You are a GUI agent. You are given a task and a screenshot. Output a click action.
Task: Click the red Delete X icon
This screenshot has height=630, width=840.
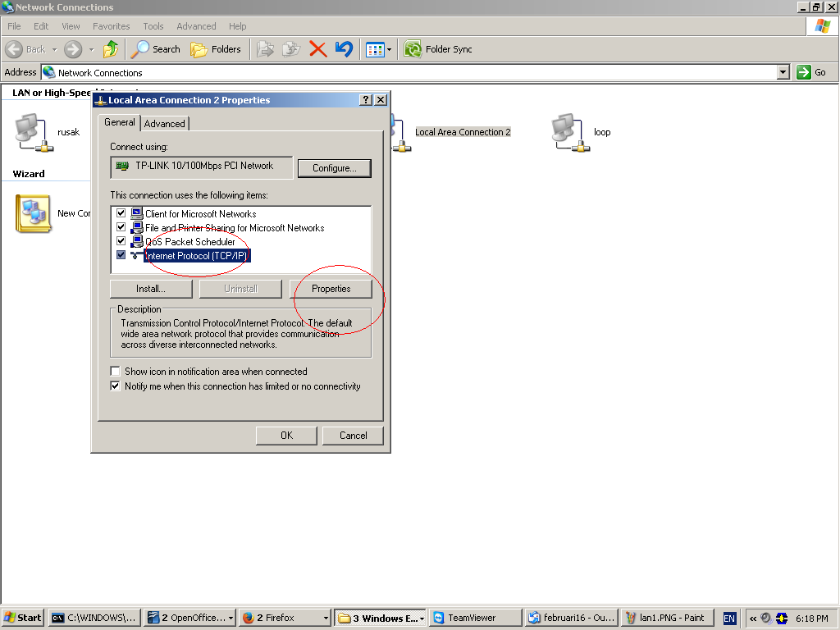point(317,49)
